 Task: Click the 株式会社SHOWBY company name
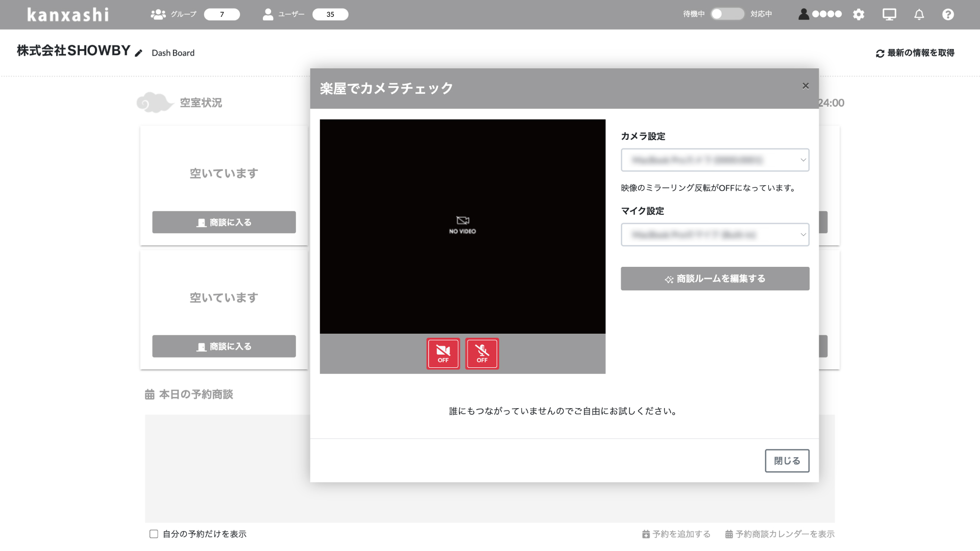73,51
